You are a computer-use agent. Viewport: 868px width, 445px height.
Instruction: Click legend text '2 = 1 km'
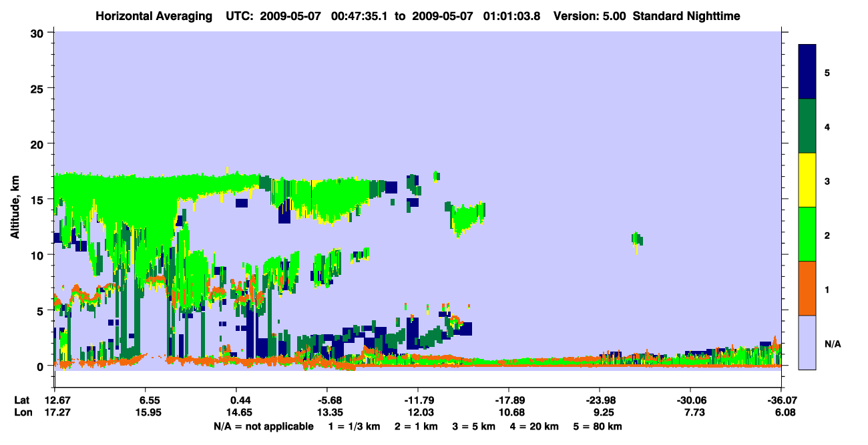coord(416,426)
